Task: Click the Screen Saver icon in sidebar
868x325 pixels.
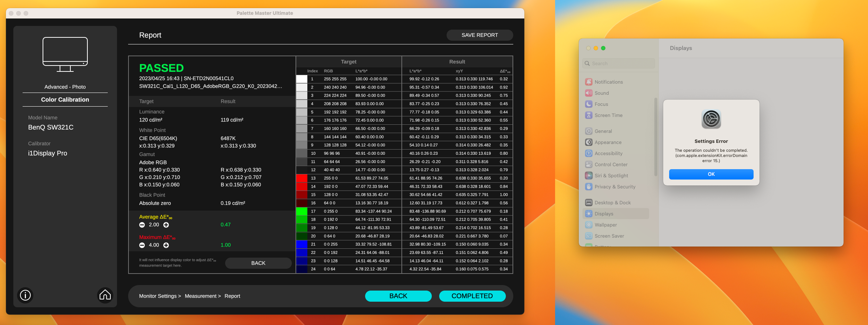Action: click(x=589, y=236)
